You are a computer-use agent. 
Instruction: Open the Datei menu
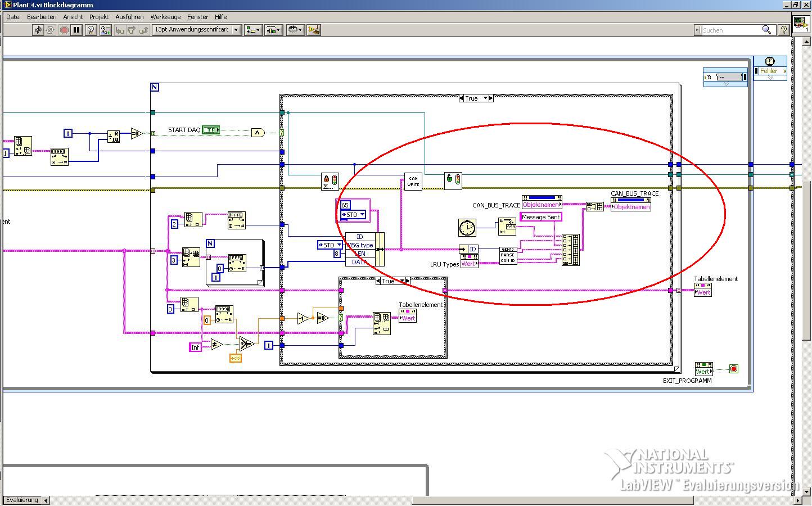click(13, 17)
